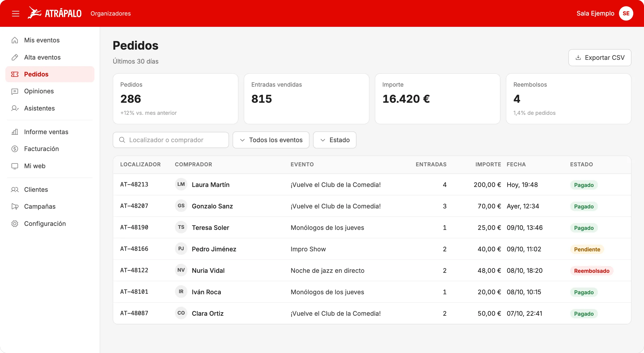Go to Mis eventos
Viewport: 644px width, 353px height.
coord(50,40)
